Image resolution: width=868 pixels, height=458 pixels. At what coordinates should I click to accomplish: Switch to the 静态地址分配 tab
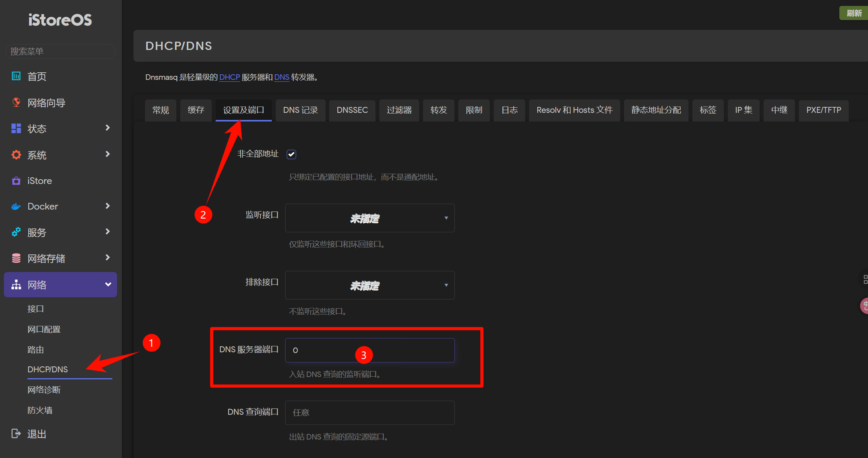point(656,110)
